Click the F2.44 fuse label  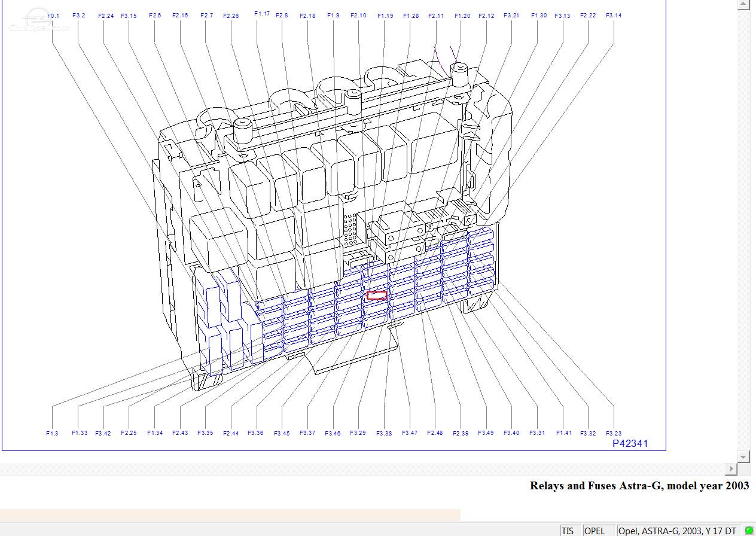click(231, 434)
